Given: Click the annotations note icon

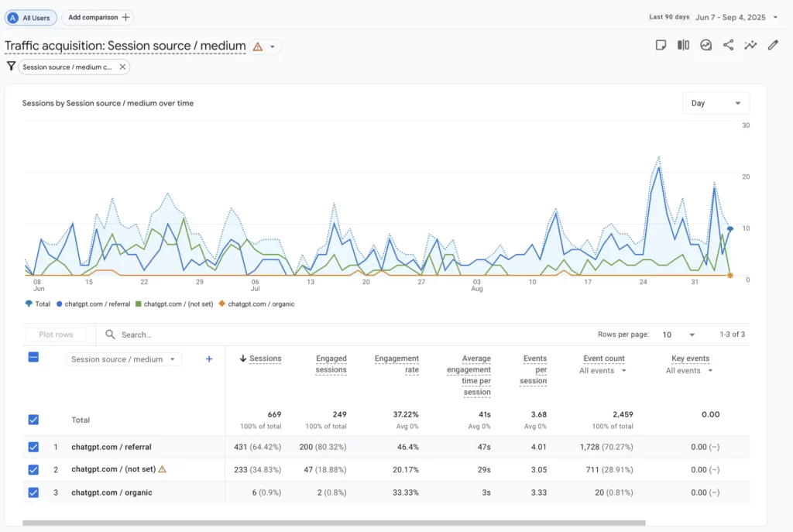Looking at the screenshot, I should coord(661,45).
